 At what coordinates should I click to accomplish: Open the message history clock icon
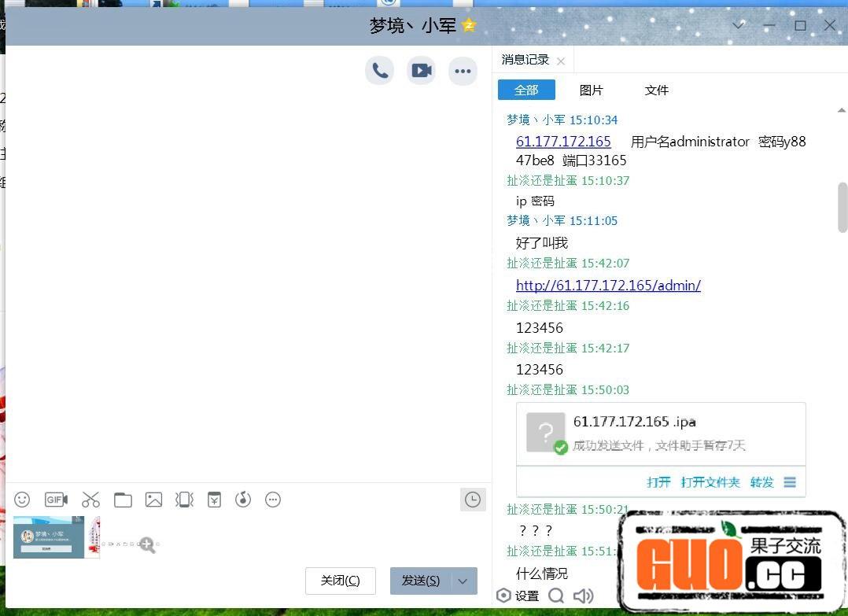coord(473,500)
